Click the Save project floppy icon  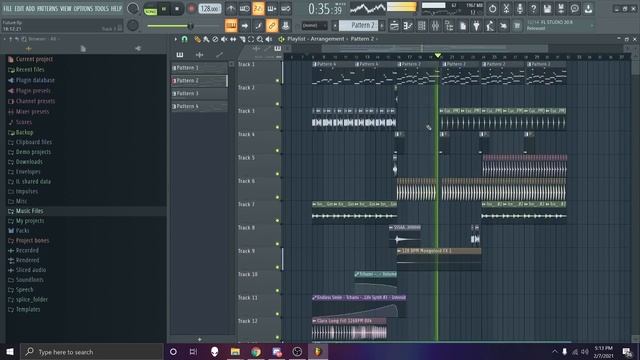click(x=547, y=9)
